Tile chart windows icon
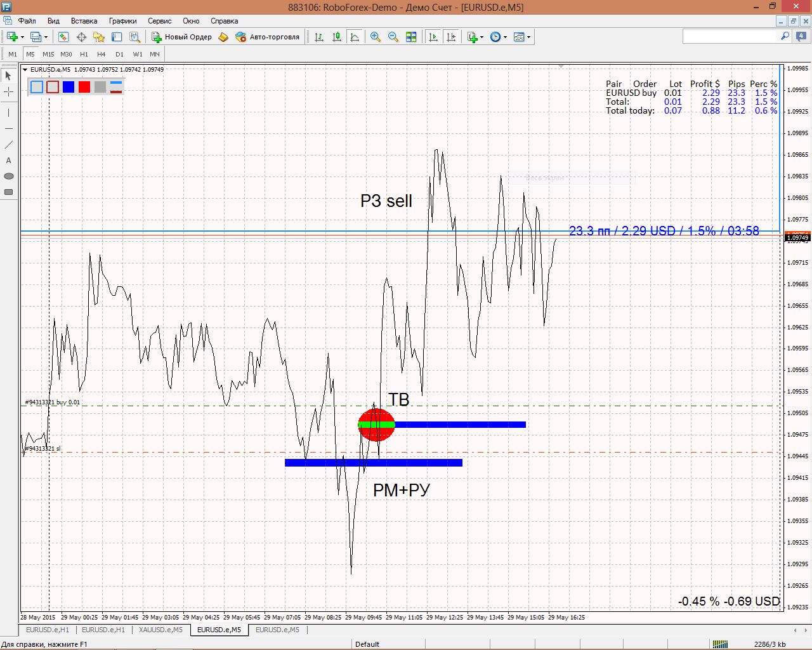812x650 pixels. click(411, 37)
